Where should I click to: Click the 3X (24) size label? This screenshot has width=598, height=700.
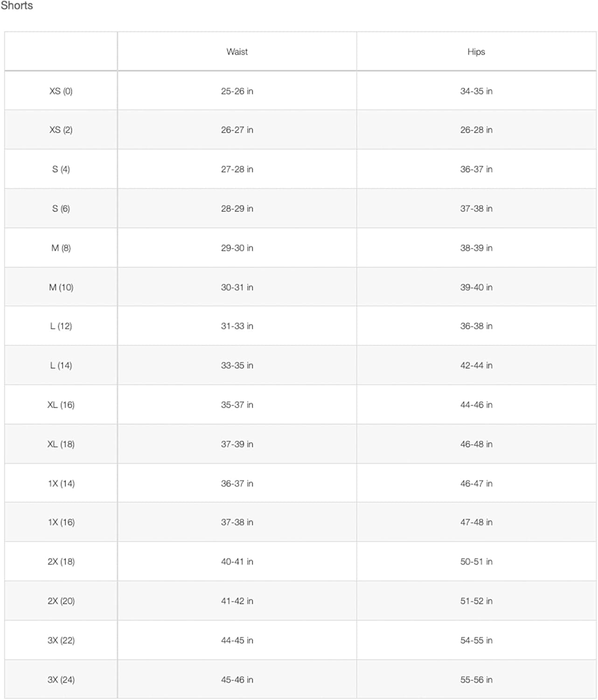click(x=61, y=679)
